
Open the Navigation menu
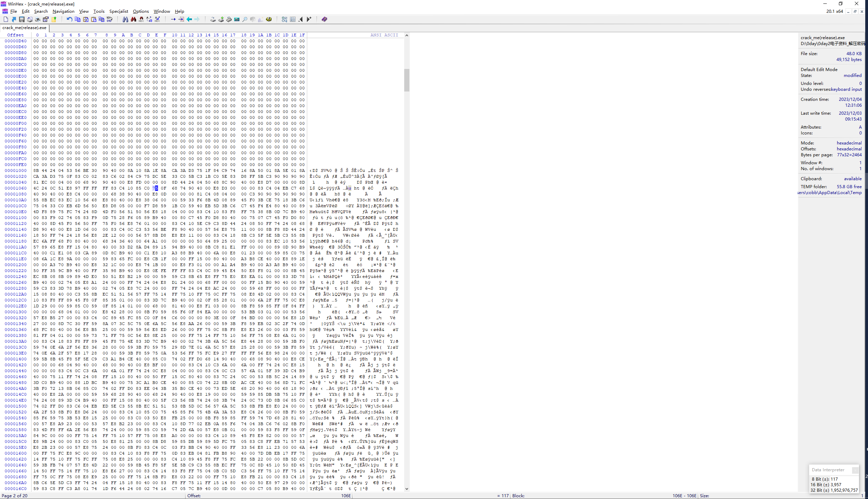(63, 11)
